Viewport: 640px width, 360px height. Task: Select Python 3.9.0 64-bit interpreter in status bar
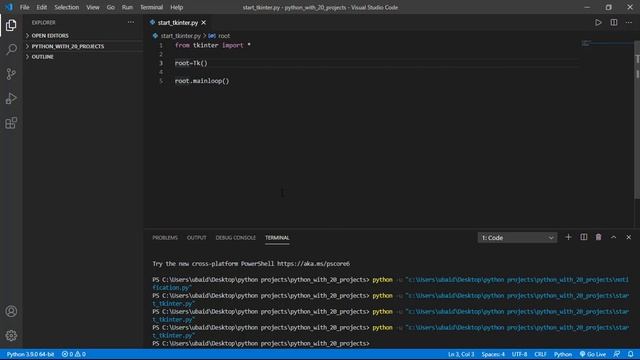point(30,354)
